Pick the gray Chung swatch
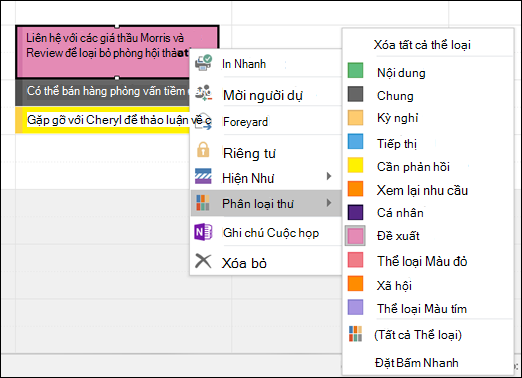Viewport: 522px width, 378px height. 355,94
